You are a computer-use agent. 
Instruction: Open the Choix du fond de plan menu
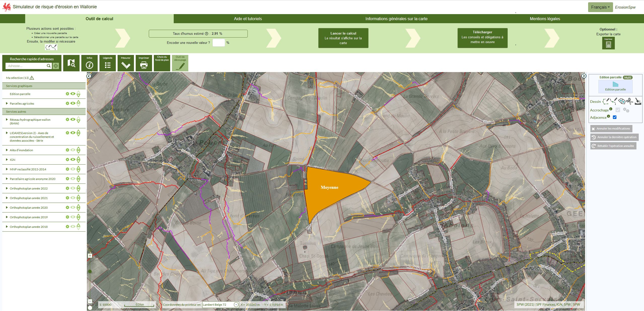[x=162, y=63]
